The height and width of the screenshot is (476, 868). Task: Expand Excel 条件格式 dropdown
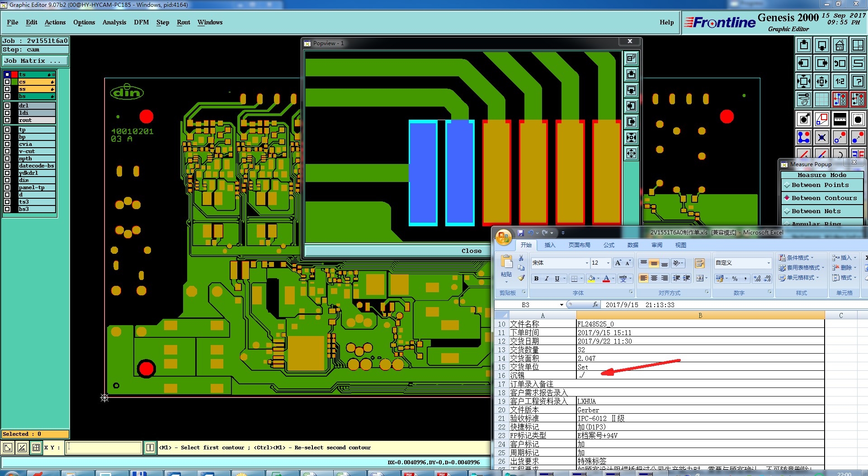(796, 258)
